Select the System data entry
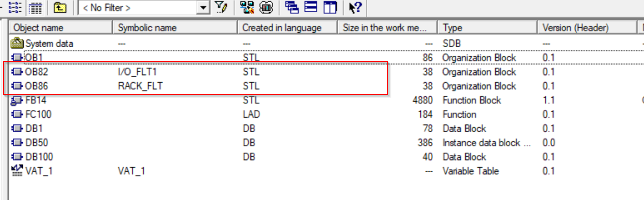 coord(43,43)
